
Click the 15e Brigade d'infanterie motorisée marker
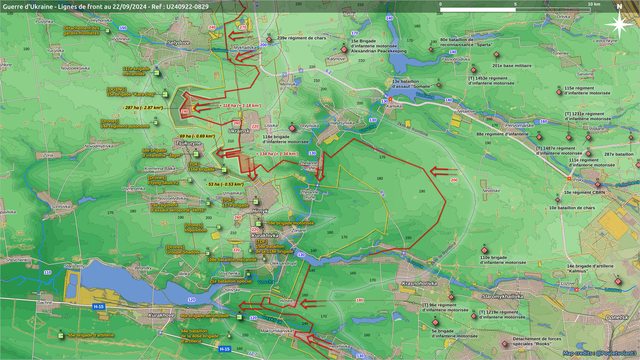pos(344,49)
